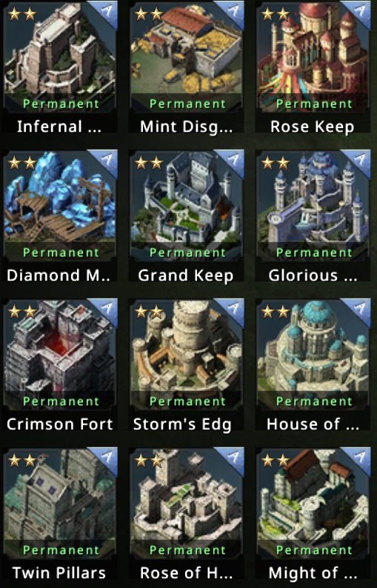Choose the Rose of H... stone castle skin
This screenshot has height=588, width=377.
187,503
